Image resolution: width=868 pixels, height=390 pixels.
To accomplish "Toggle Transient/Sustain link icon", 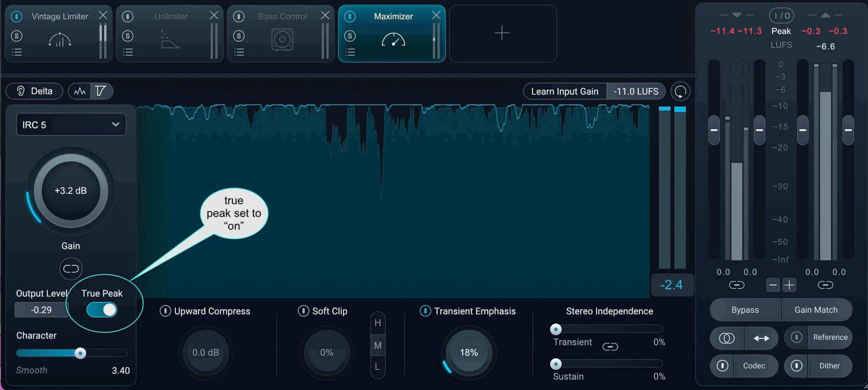I will pos(610,347).
